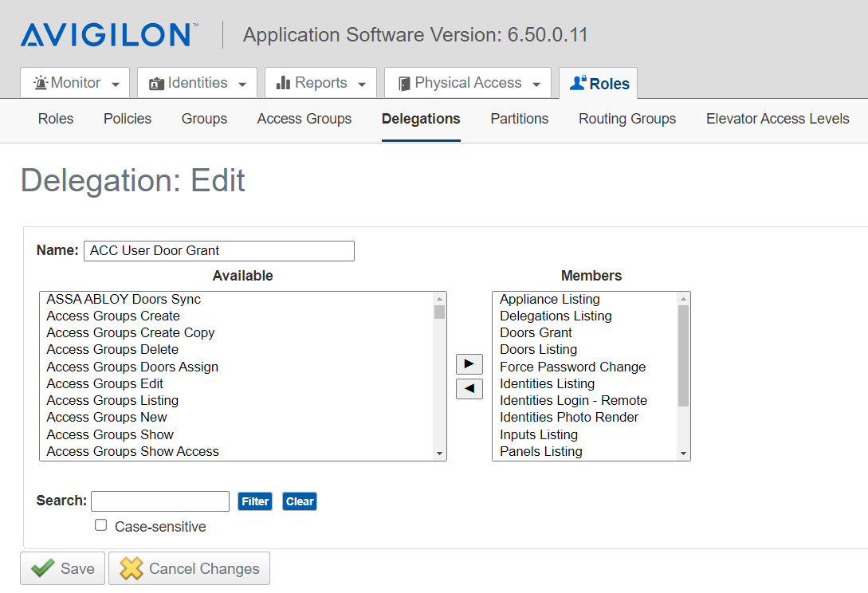Click the Reports bar-chart icon
The height and width of the screenshot is (593, 868).
[x=285, y=82]
